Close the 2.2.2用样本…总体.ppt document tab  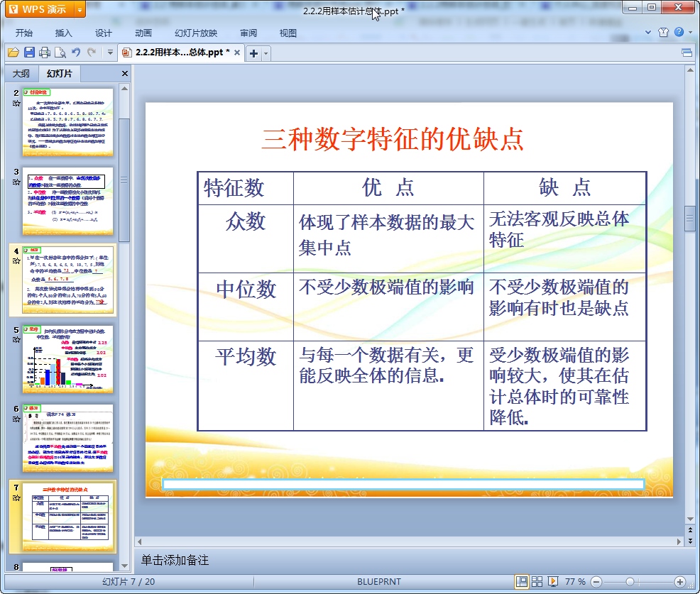pyautogui.click(x=237, y=53)
